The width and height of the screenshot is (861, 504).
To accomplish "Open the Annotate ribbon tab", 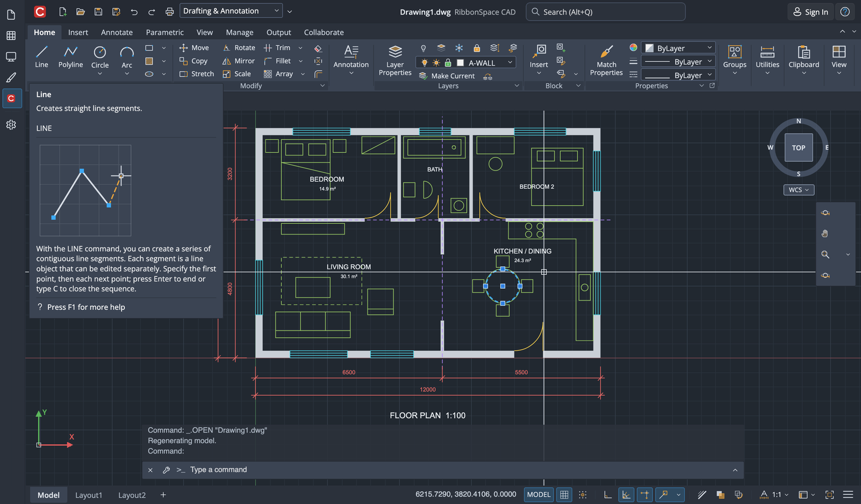I will tap(117, 32).
